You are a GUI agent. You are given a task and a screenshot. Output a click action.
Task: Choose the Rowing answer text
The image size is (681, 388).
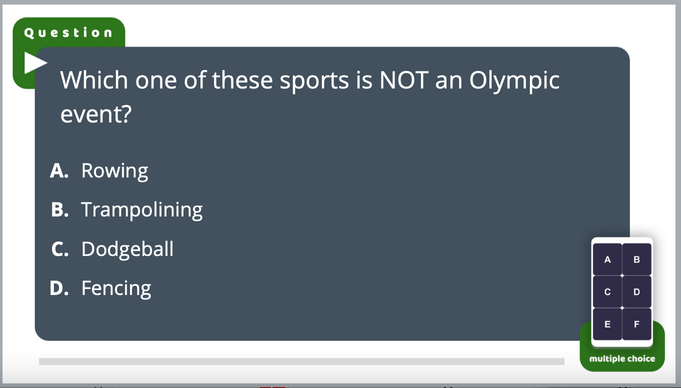pyautogui.click(x=115, y=171)
